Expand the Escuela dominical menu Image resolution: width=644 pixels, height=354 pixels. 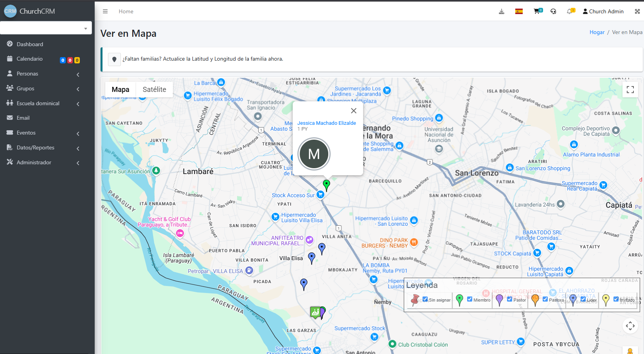43,103
